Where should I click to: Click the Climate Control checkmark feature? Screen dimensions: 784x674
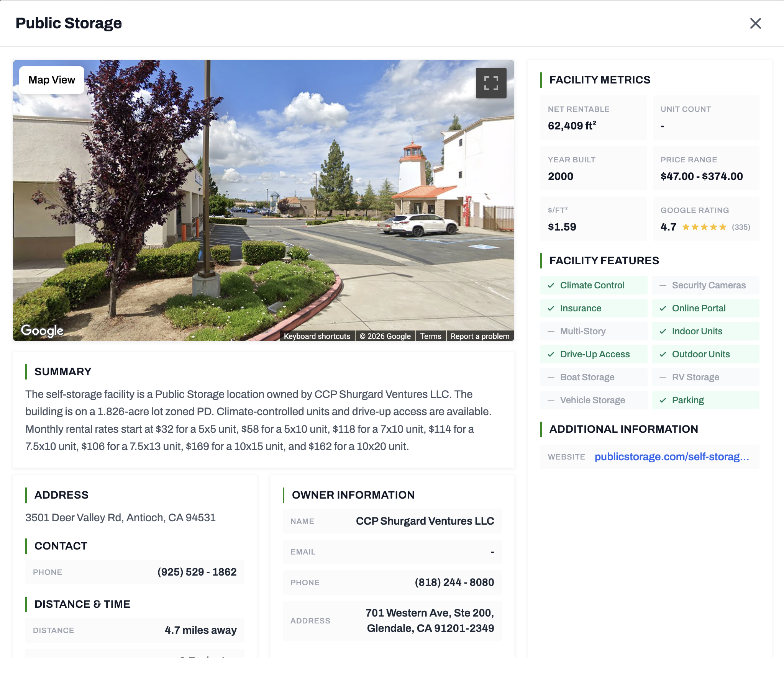click(x=551, y=285)
